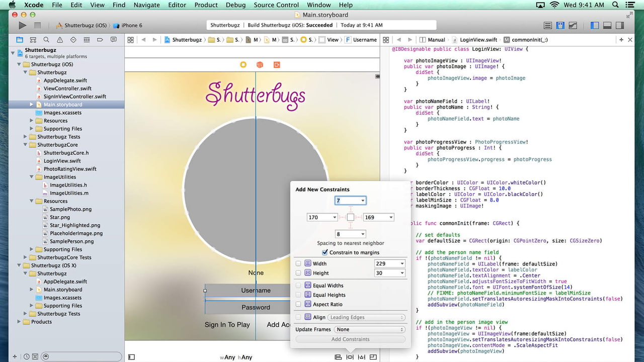Screen dimensions: 644x362
Task: Select the First Responder cube icon in scene dock
Action: [x=260, y=65]
